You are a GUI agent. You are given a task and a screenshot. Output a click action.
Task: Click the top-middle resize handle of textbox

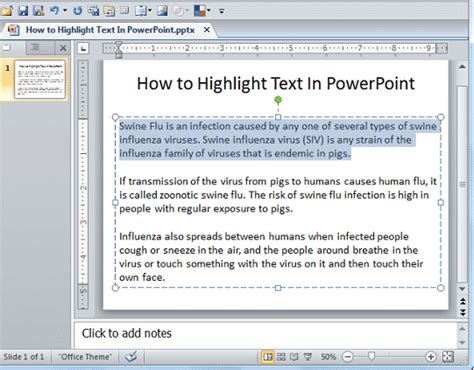[278, 117]
